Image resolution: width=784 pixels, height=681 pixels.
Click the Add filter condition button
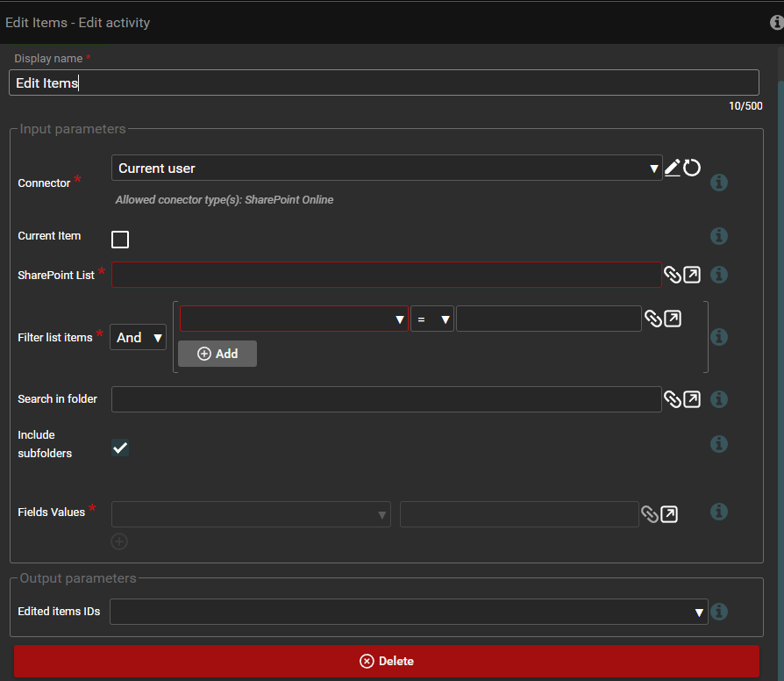(217, 354)
